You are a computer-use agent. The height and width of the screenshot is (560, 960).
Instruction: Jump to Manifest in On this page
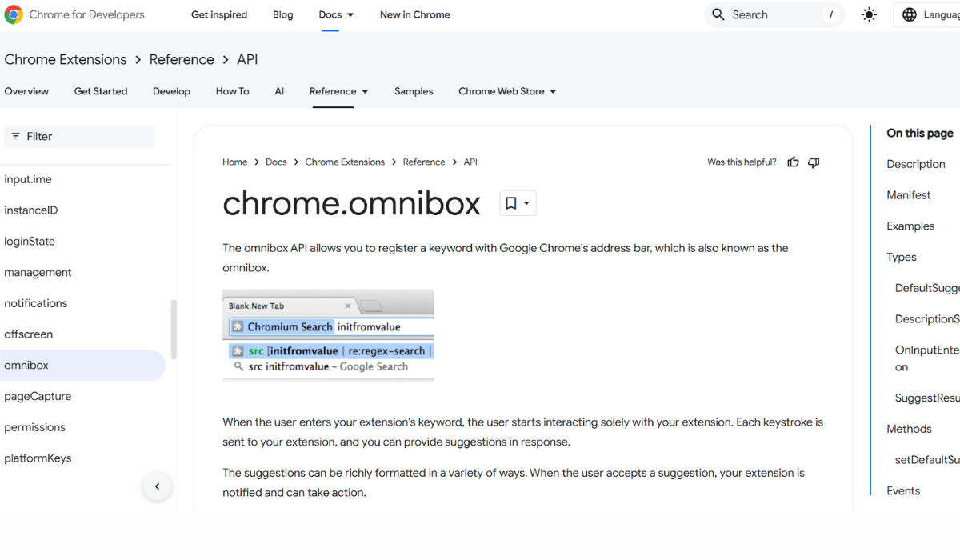[x=909, y=195]
